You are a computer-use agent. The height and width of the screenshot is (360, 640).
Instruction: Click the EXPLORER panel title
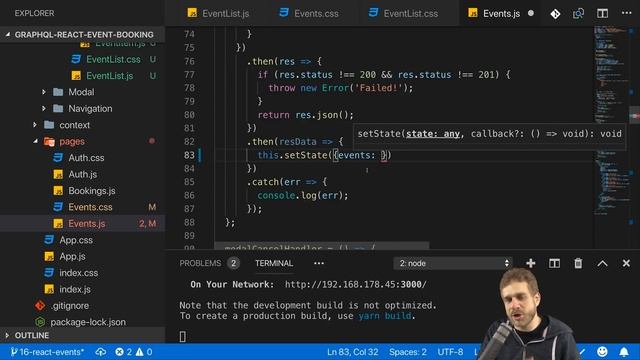point(34,13)
